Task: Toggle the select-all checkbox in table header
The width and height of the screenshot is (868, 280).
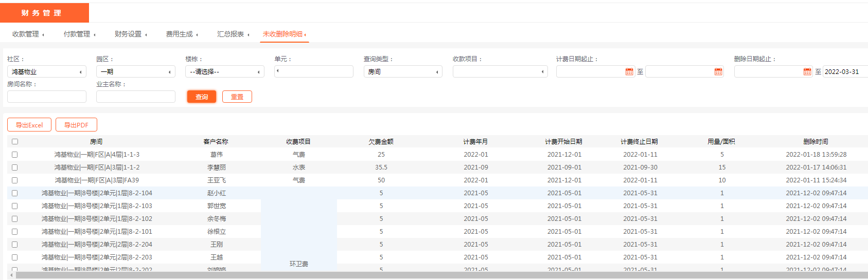Action: tap(15, 142)
